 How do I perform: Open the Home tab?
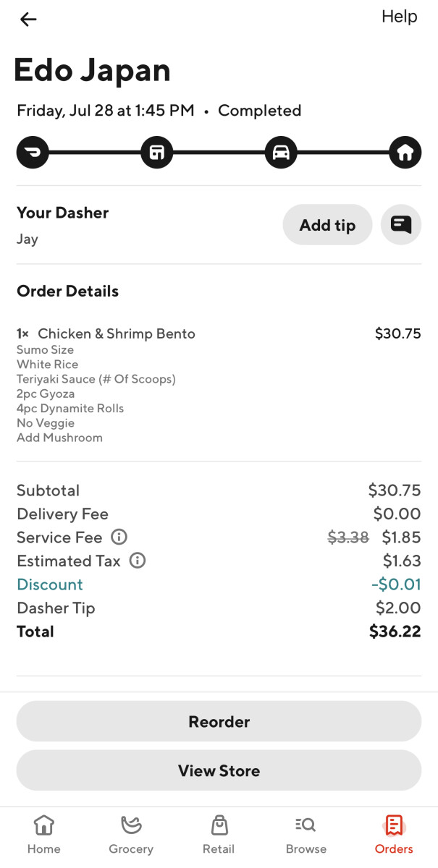pyautogui.click(x=43, y=834)
